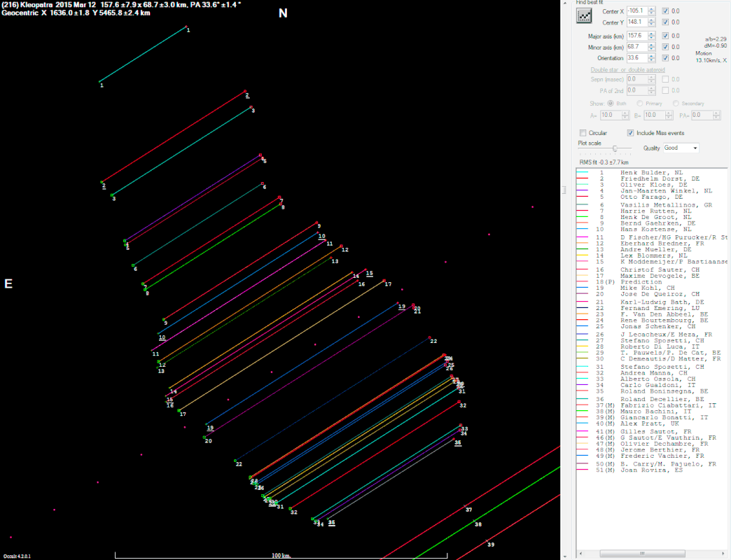
Task: Select 47(M) Olivier Dechambre, FR row
Action: click(651, 444)
